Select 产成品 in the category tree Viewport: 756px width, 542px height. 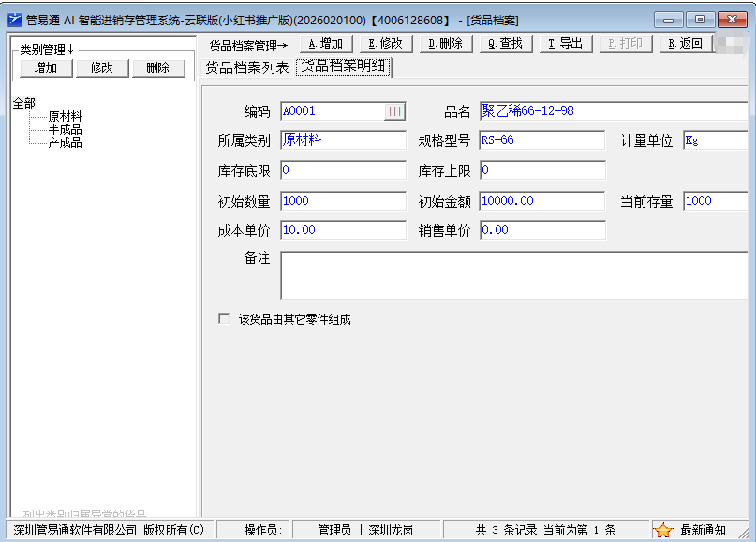pos(65,142)
